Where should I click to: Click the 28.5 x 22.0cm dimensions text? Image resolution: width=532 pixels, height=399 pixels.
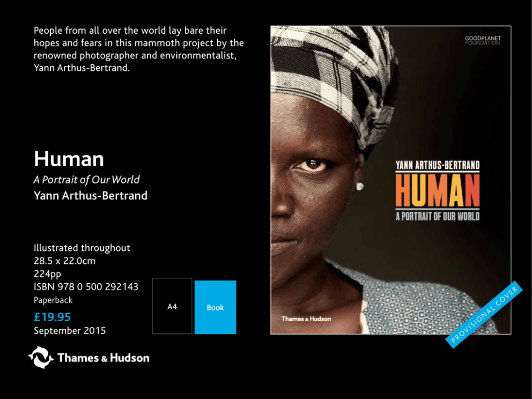point(64,261)
